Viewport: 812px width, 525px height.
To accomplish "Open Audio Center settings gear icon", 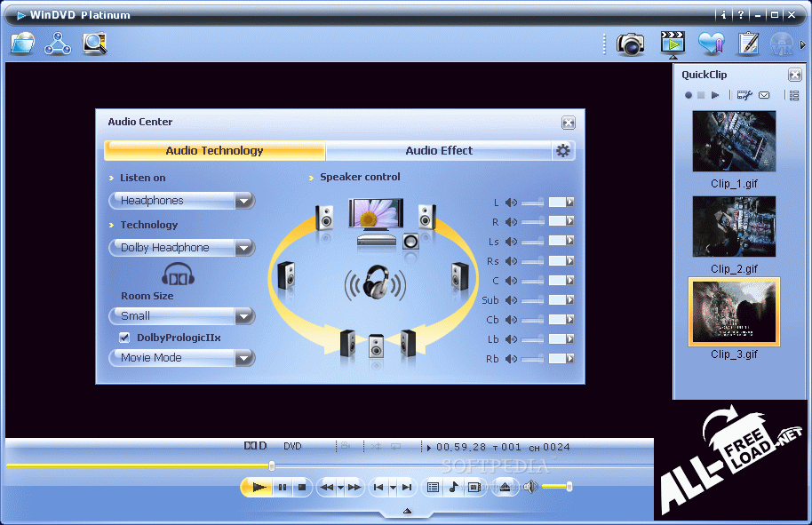I will 562,151.
